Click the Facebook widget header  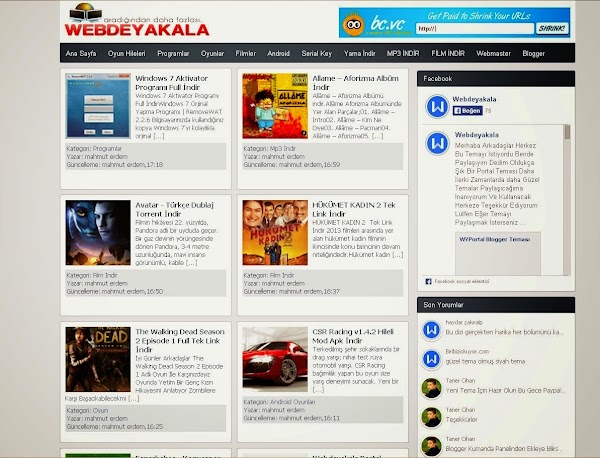(496, 79)
